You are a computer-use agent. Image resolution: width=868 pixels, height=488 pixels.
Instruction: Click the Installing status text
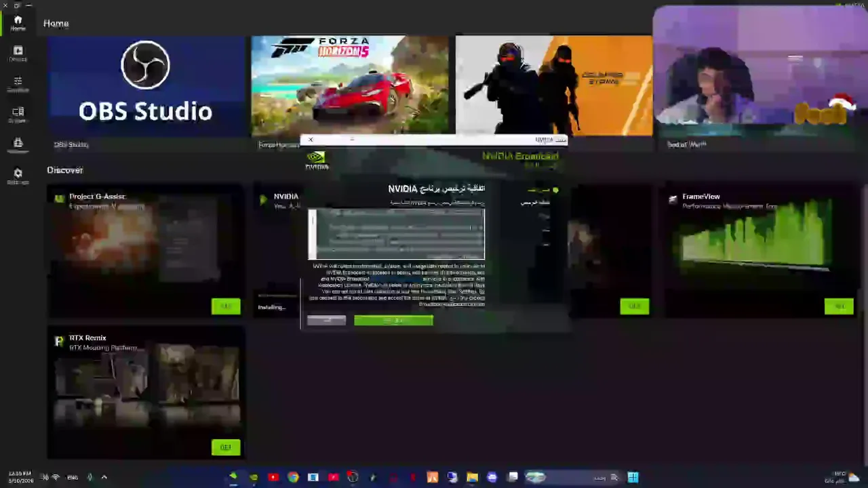click(272, 307)
